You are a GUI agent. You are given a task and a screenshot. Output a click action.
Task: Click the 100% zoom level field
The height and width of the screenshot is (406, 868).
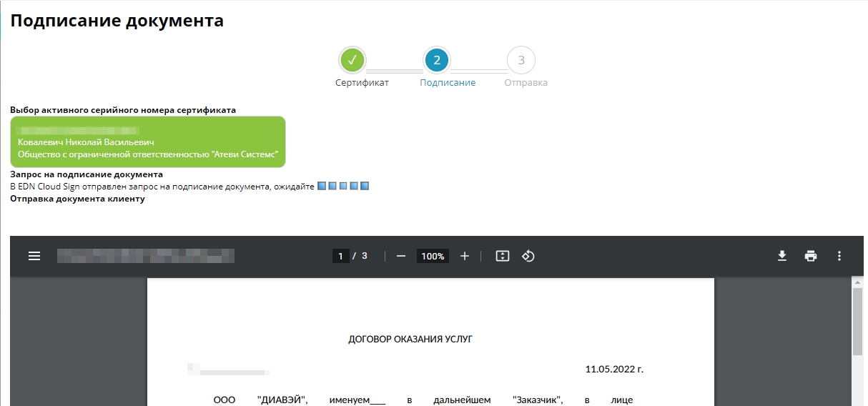(x=433, y=256)
